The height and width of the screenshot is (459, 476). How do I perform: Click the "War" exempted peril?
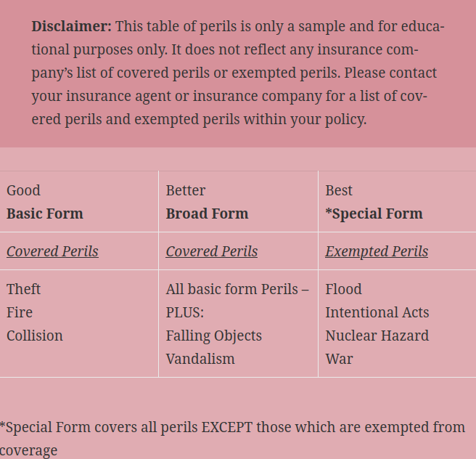pos(339,359)
